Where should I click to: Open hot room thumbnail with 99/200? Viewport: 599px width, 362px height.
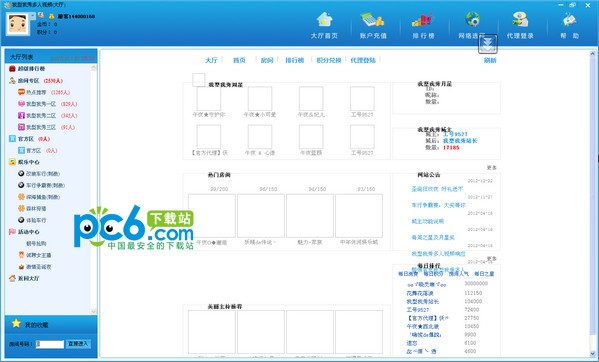coord(212,216)
